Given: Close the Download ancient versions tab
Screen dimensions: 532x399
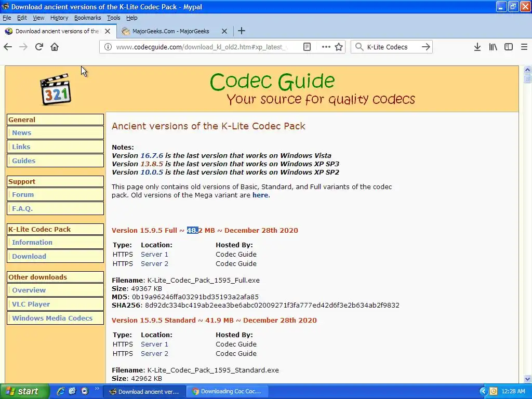Looking at the screenshot, I should [x=108, y=31].
